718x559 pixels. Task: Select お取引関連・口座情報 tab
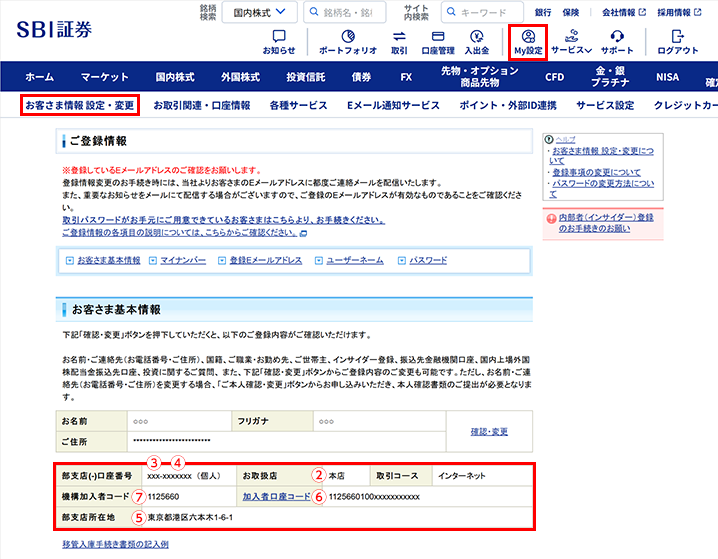(x=202, y=105)
